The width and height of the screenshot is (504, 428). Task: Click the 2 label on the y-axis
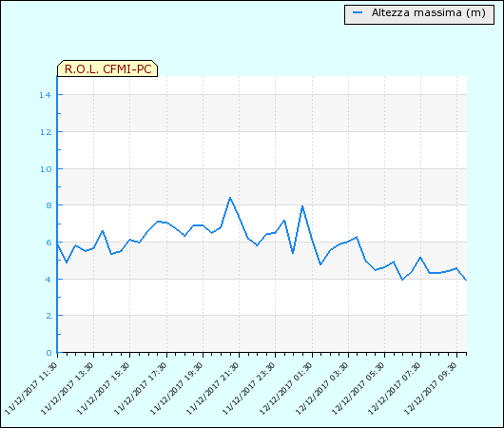pos(48,316)
